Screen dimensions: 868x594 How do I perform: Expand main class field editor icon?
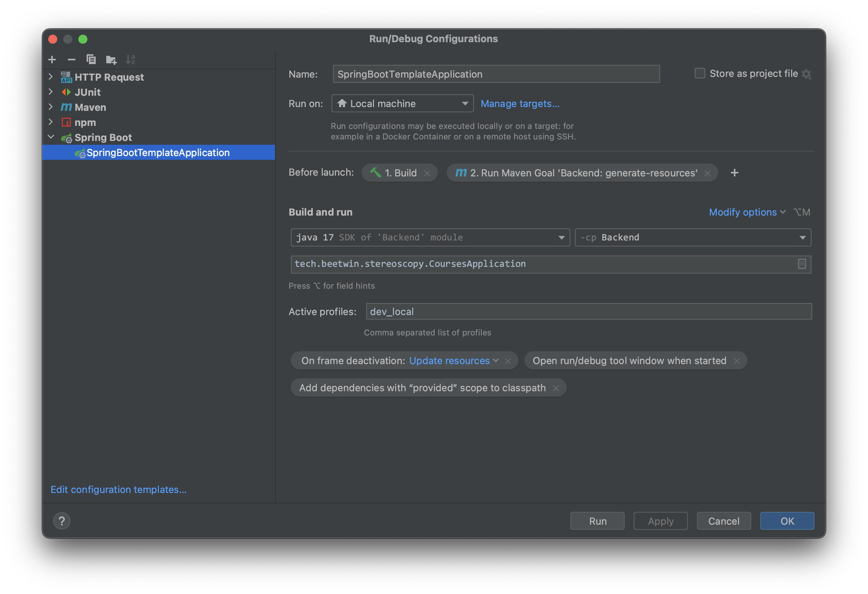coord(802,264)
